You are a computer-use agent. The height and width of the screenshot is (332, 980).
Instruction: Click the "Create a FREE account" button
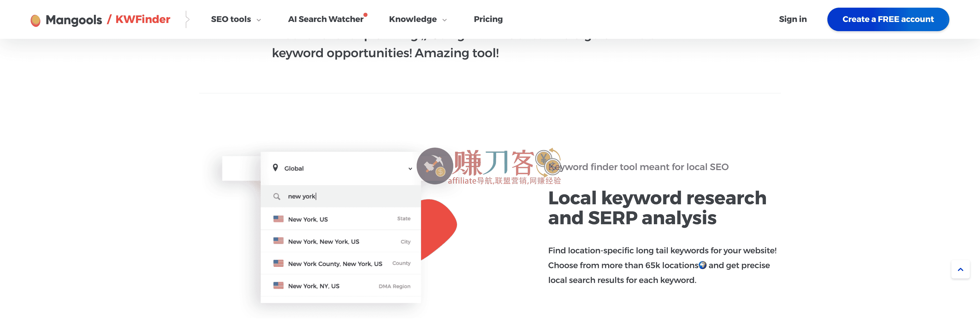[x=888, y=19]
